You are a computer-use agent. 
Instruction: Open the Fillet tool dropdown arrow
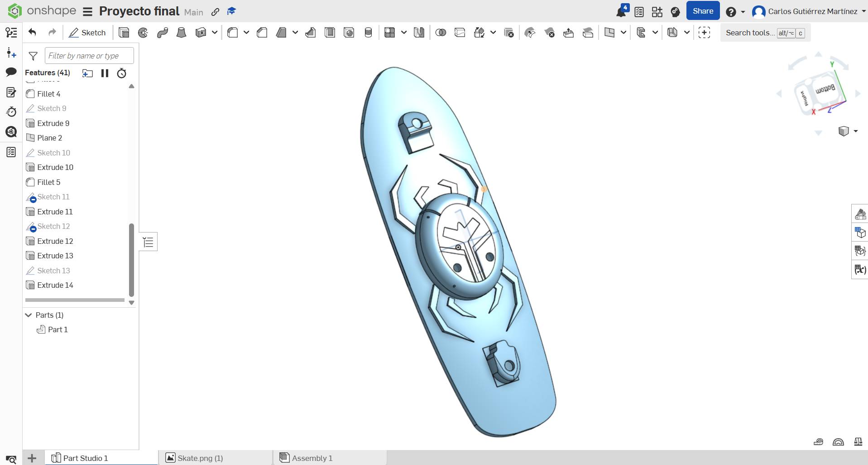click(246, 33)
